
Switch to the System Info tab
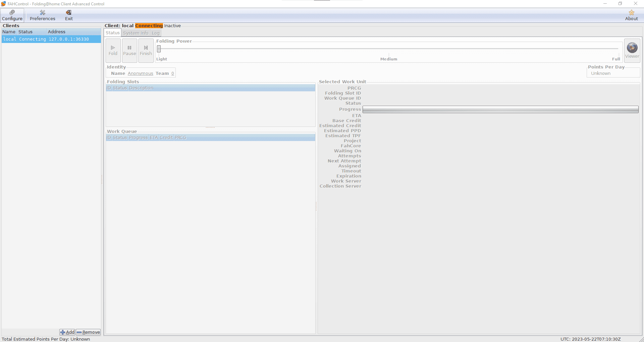[x=136, y=33]
